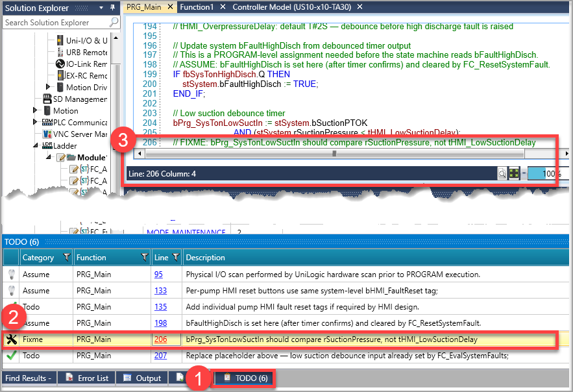Expand the Motion tree node
This screenshot has width=573, height=392.
click(35, 110)
